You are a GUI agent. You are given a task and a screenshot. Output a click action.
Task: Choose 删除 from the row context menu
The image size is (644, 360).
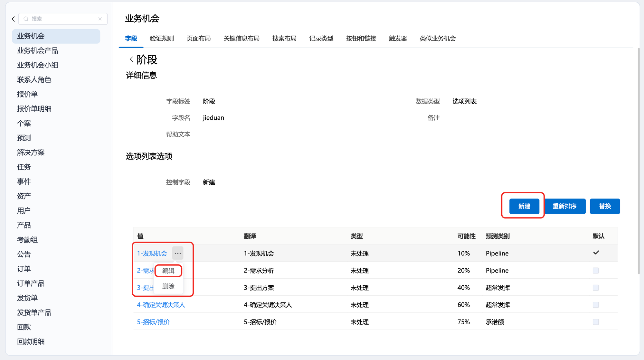tap(168, 286)
